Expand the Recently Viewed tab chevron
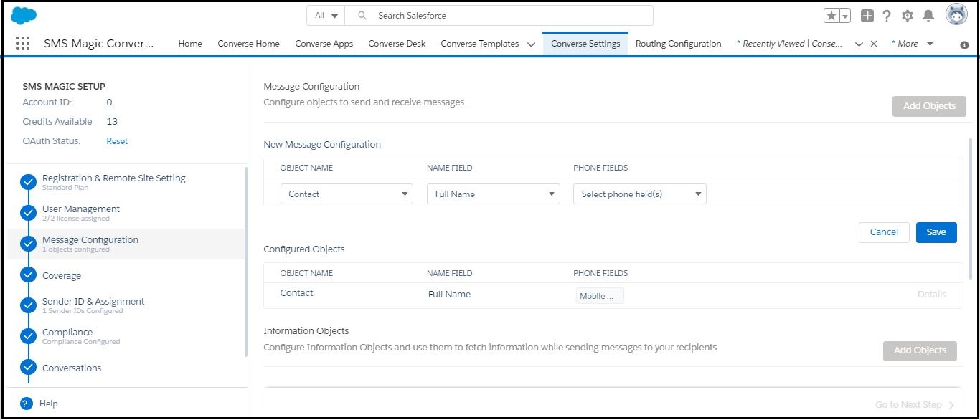Viewport: 980px width, 420px height. coord(859,44)
